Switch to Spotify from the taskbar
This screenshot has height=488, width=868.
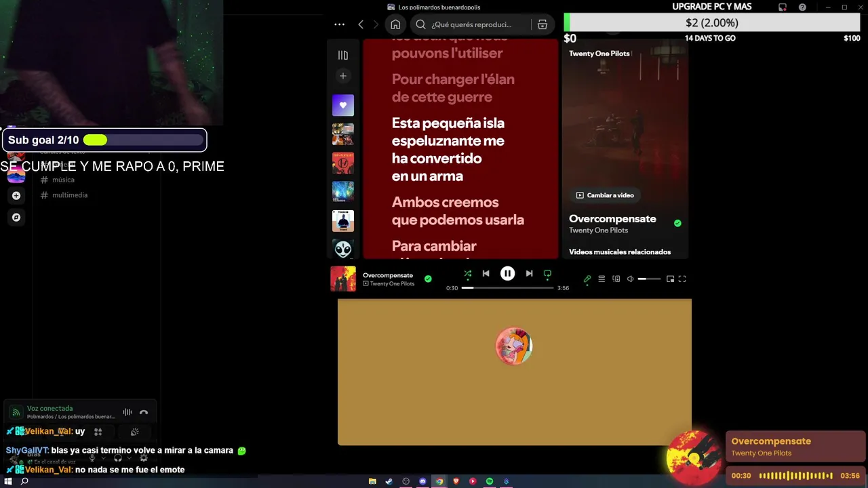coord(489,481)
